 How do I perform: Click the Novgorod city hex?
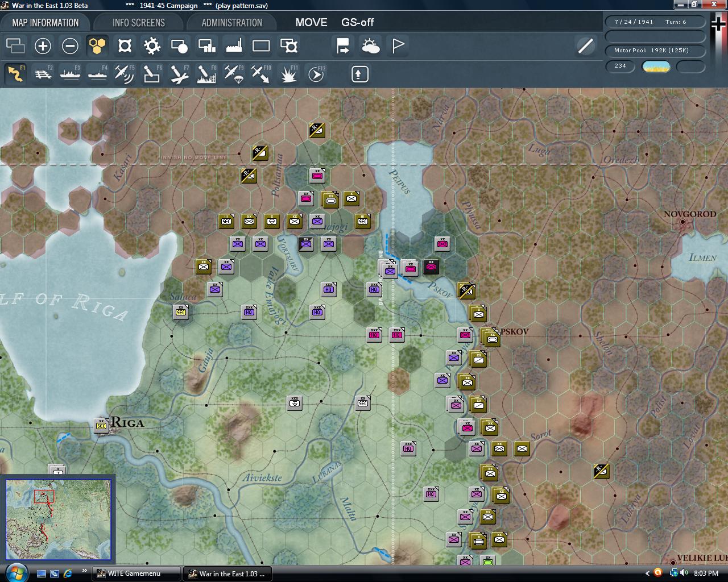click(682, 222)
